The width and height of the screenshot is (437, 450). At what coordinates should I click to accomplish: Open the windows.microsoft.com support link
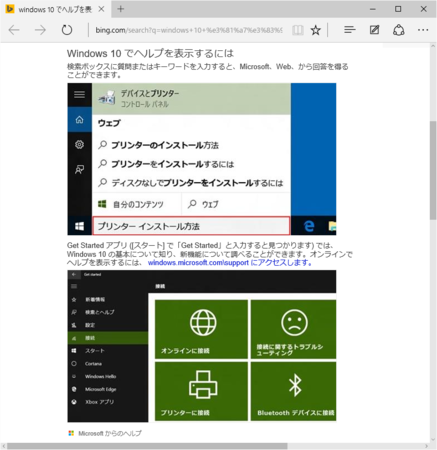click(x=230, y=263)
